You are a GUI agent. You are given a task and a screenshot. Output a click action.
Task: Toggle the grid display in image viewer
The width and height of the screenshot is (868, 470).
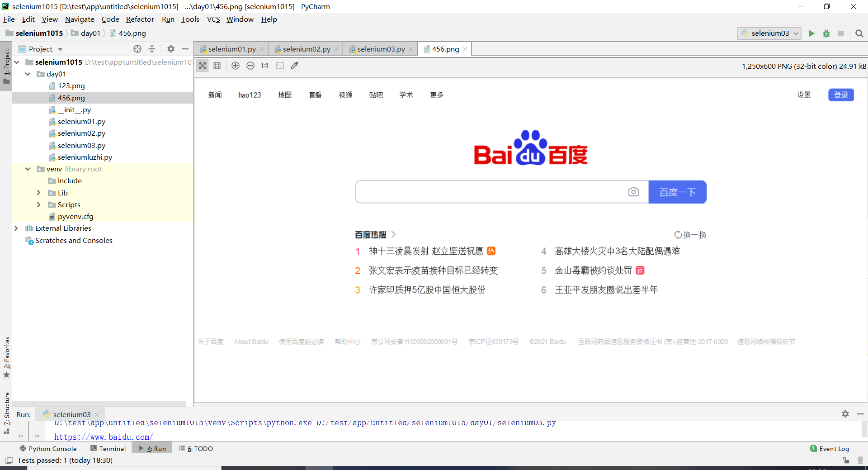(217, 66)
